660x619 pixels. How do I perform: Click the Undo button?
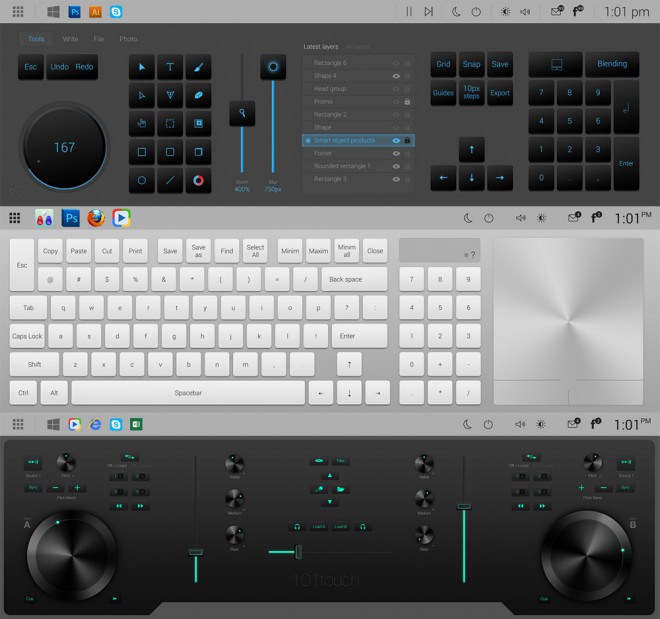[59, 67]
